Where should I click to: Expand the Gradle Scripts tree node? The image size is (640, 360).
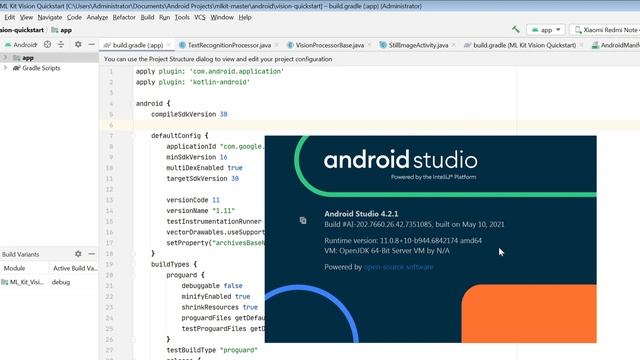tap(5, 68)
